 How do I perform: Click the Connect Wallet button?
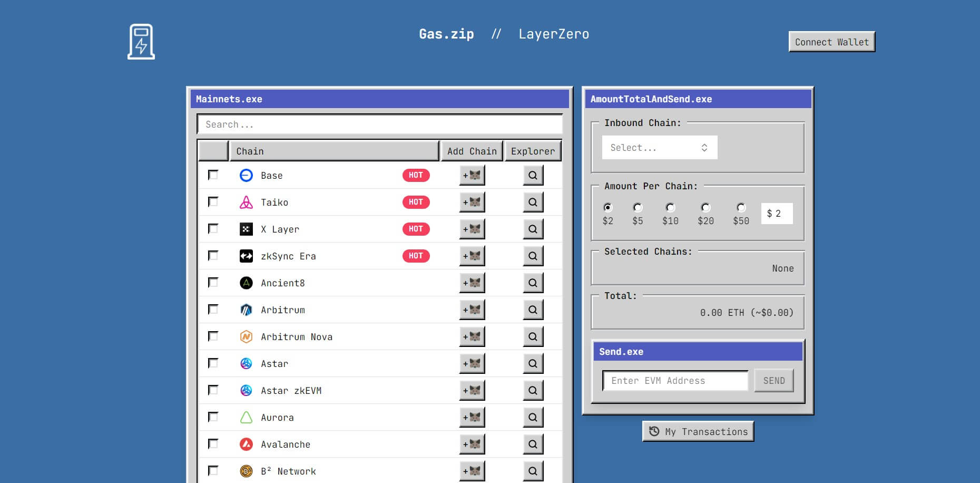click(832, 42)
